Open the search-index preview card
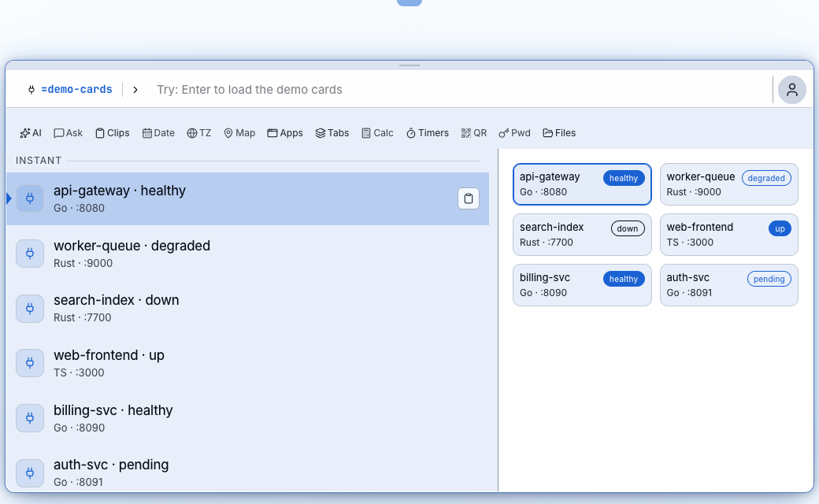819x504 pixels. pos(582,235)
